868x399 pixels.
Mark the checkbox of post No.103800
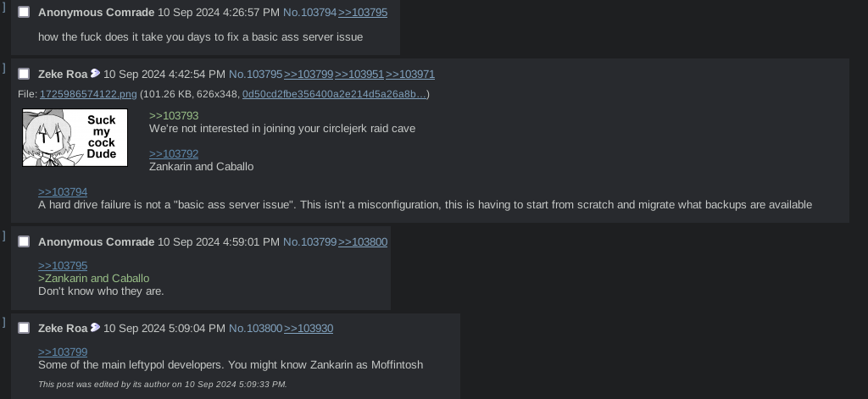pyautogui.click(x=24, y=329)
